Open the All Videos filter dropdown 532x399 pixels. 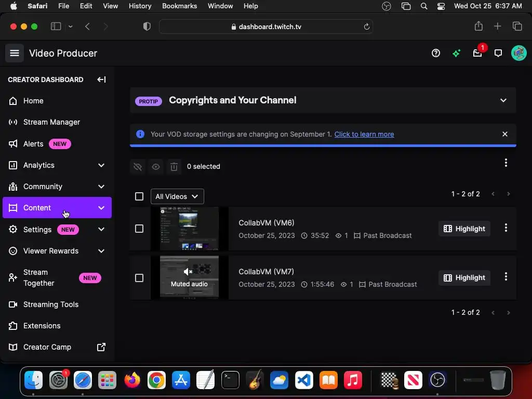point(177,196)
